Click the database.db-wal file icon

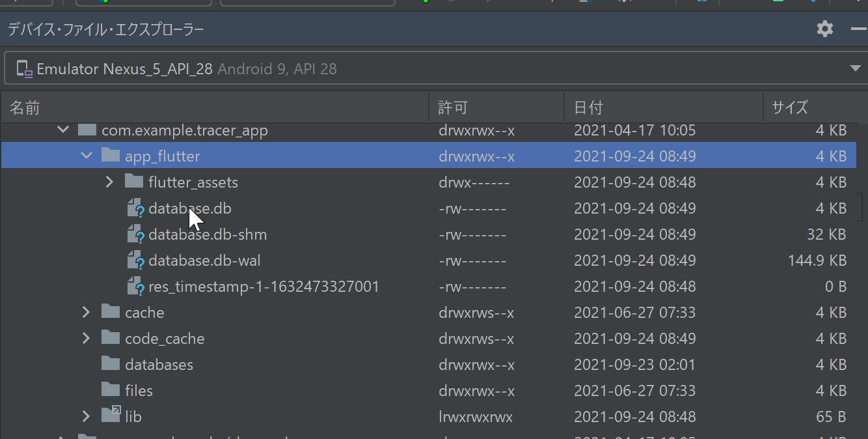[x=135, y=261]
